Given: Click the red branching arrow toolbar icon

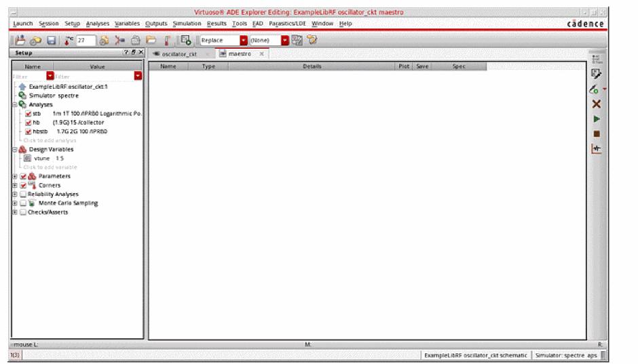Looking at the screenshot, I should 119,40.
